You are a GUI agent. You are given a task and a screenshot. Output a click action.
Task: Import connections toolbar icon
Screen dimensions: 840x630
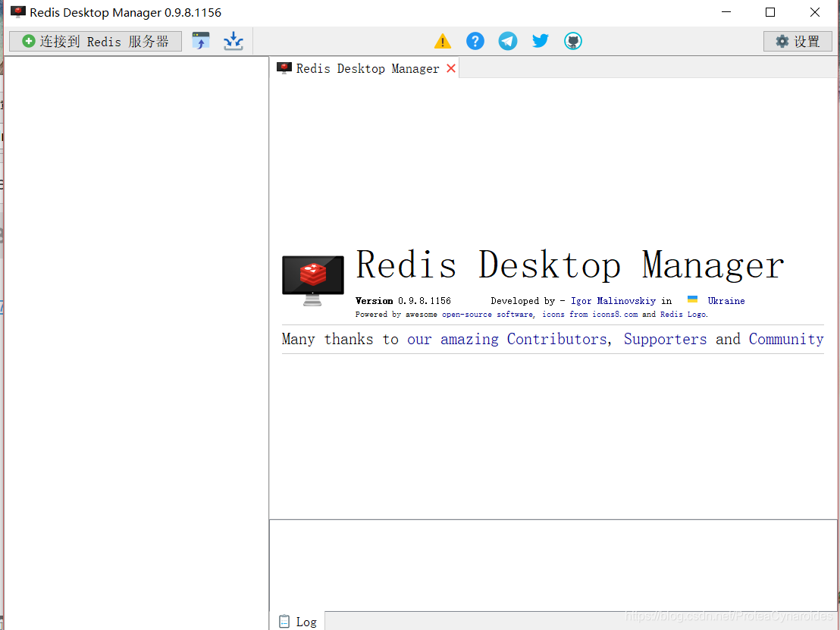[x=201, y=41]
